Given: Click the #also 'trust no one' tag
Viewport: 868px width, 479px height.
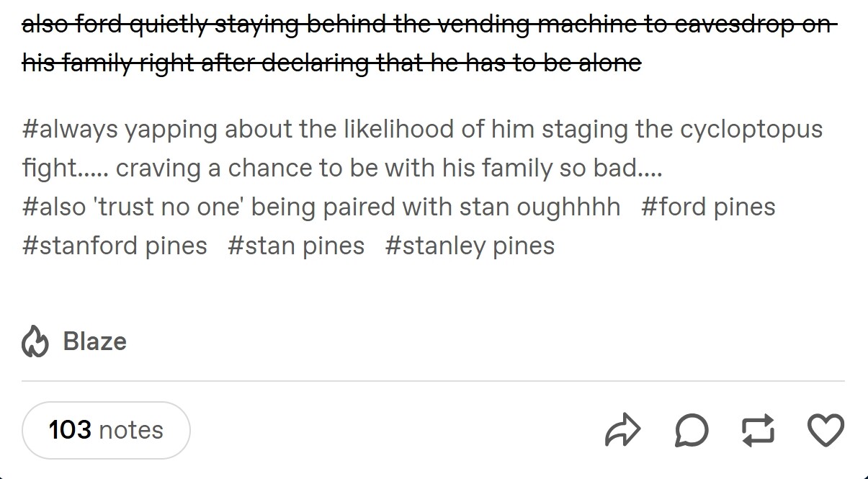Looking at the screenshot, I should tap(321, 207).
